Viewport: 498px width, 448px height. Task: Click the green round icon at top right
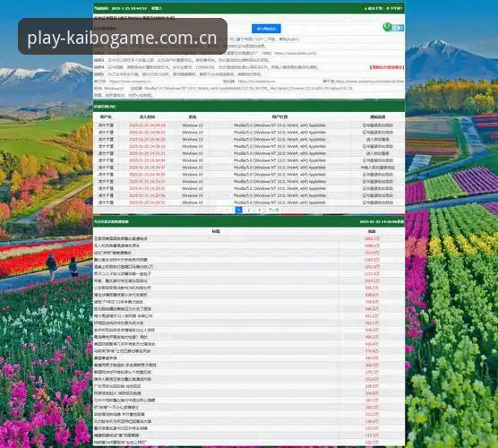point(387,27)
